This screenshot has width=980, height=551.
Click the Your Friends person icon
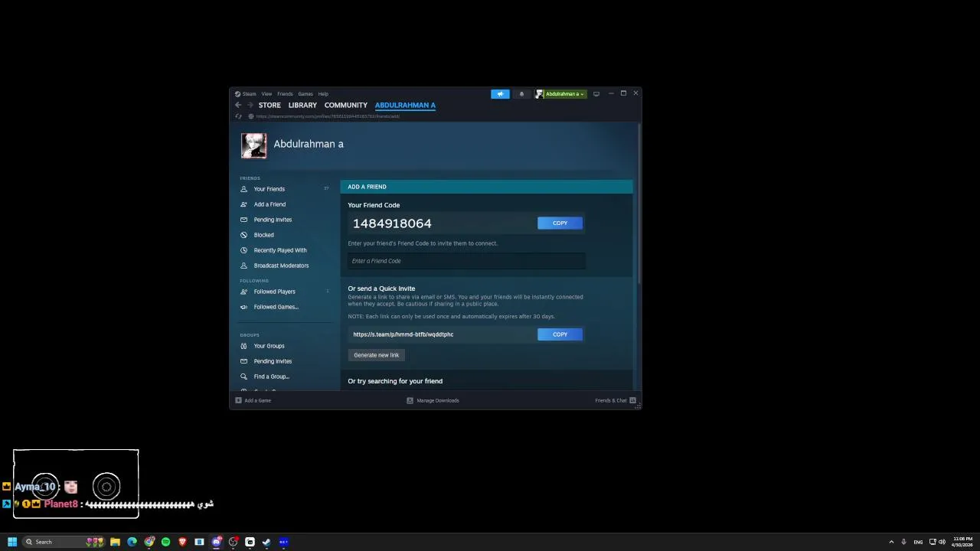(244, 189)
